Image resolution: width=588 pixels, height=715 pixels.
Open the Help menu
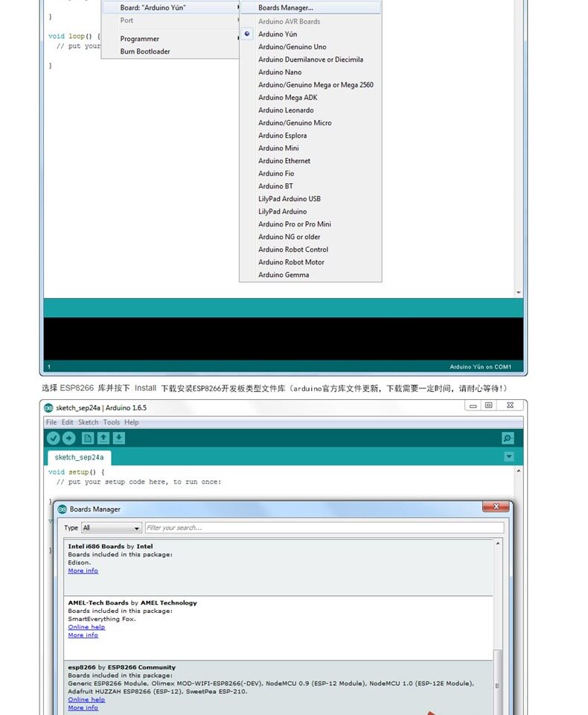[x=132, y=422]
